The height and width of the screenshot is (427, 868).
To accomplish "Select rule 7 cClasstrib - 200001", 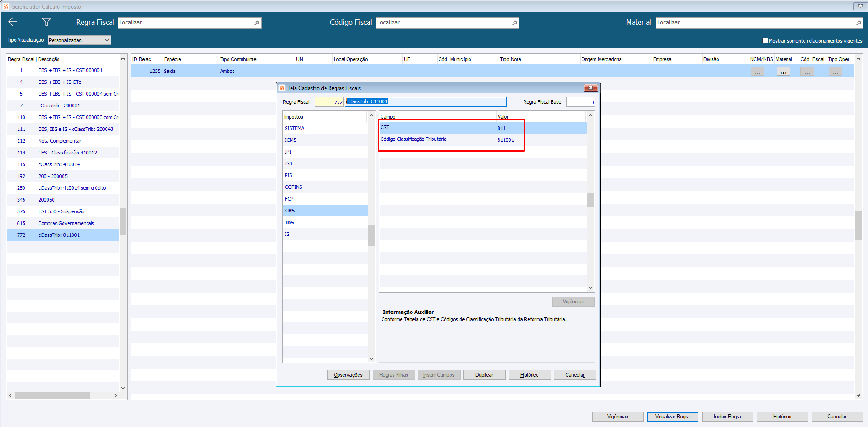I will (x=63, y=106).
